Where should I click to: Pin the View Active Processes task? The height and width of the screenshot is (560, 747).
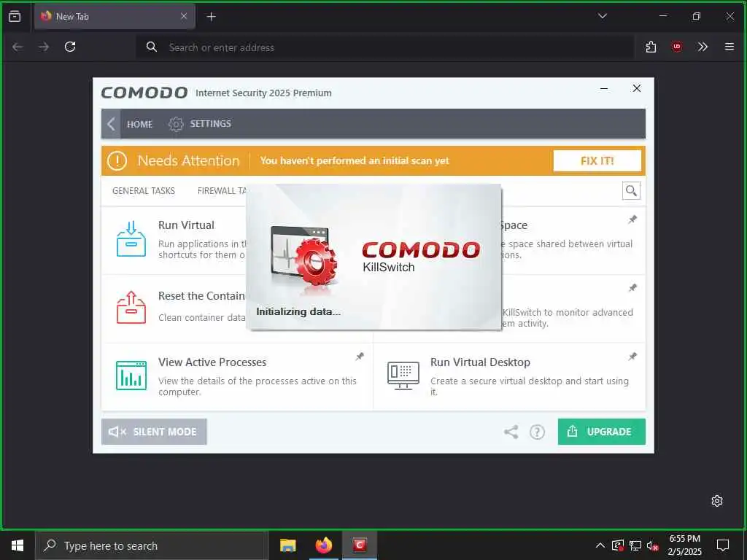[x=360, y=357]
